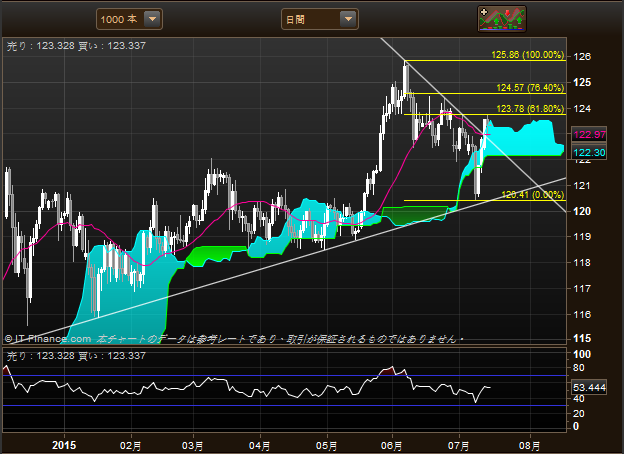Select the 125.86 (100.00%) Fibonacci label

[528, 55]
